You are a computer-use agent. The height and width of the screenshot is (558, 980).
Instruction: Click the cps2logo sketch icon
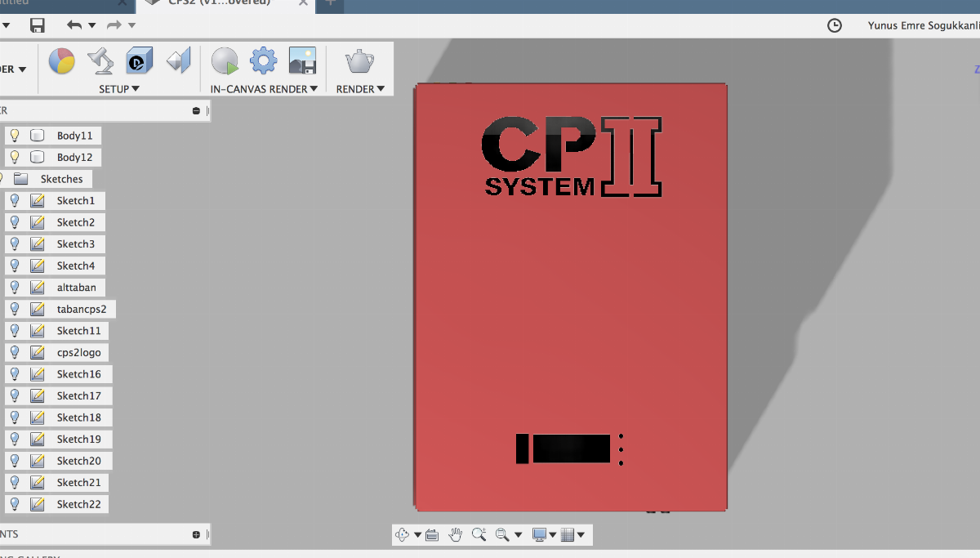coord(37,352)
